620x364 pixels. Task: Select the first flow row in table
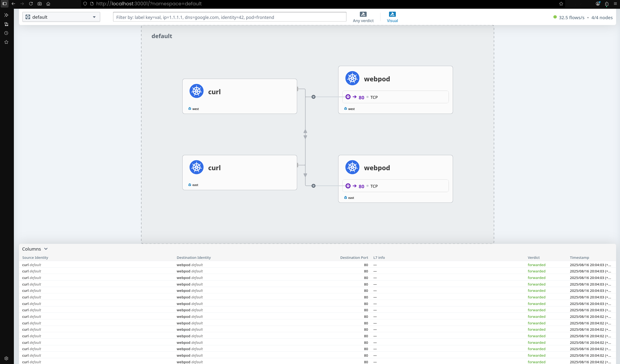(317, 265)
